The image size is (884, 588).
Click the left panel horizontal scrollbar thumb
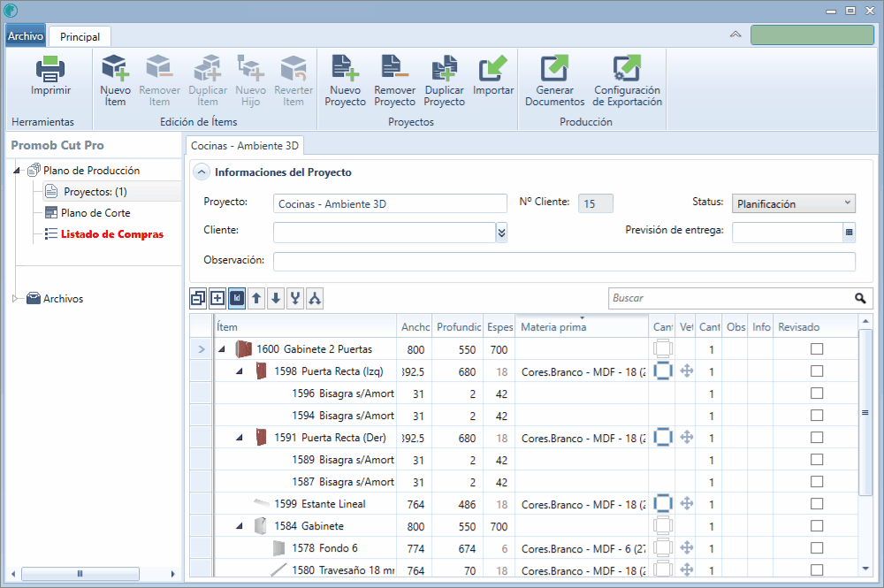pos(80,574)
